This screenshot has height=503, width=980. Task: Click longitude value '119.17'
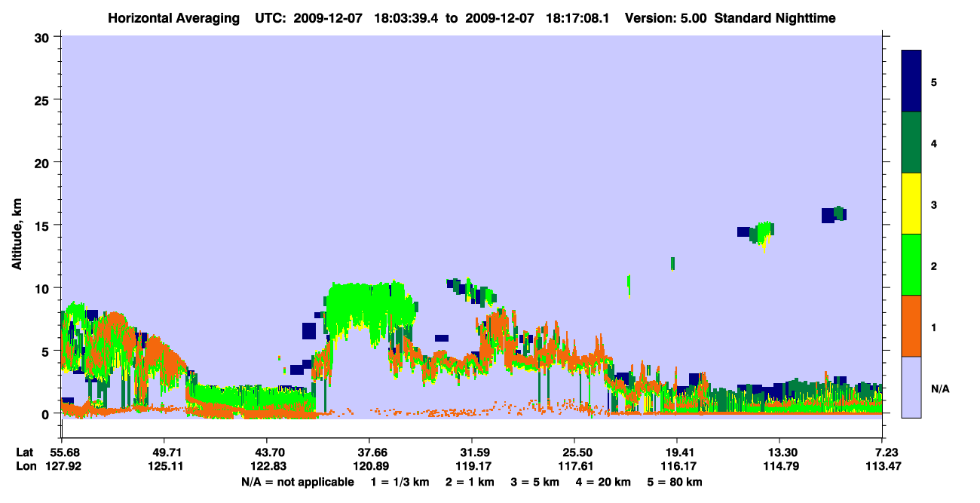472,466
